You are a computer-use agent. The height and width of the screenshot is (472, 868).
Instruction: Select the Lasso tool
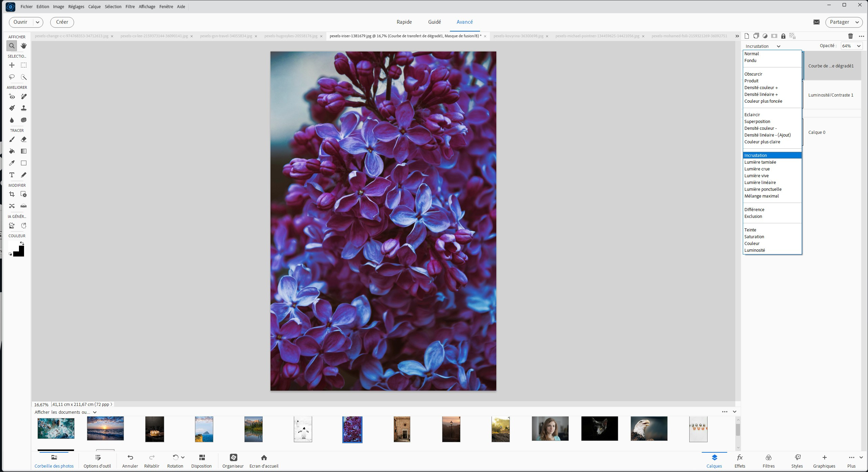(x=12, y=77)
